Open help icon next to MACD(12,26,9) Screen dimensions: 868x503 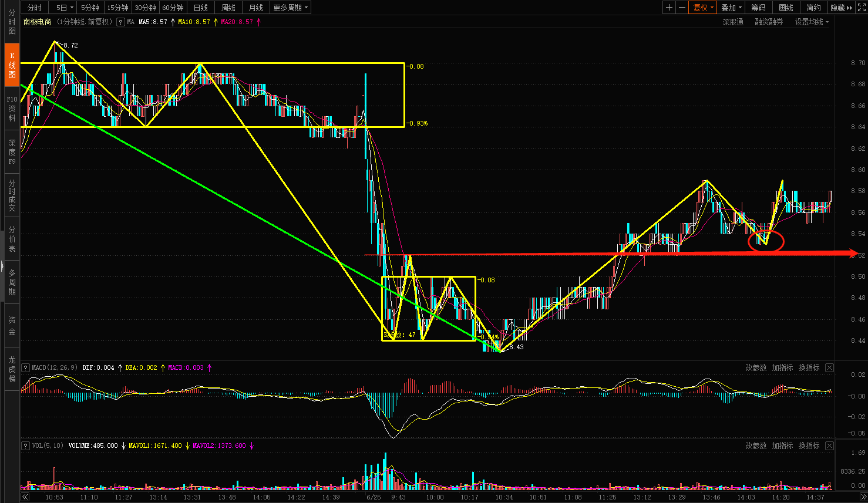[x=25, y=367]
